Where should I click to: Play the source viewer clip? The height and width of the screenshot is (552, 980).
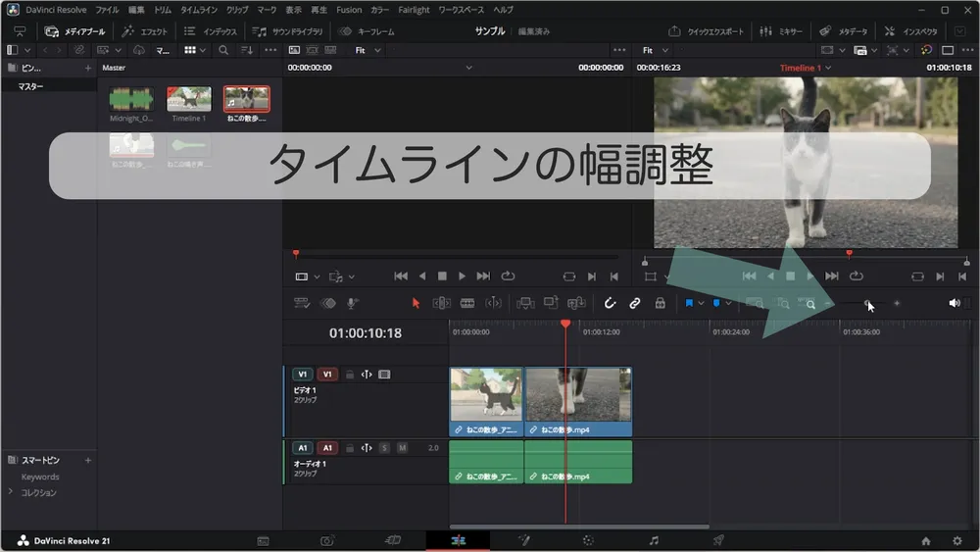[x=462, y=276]
